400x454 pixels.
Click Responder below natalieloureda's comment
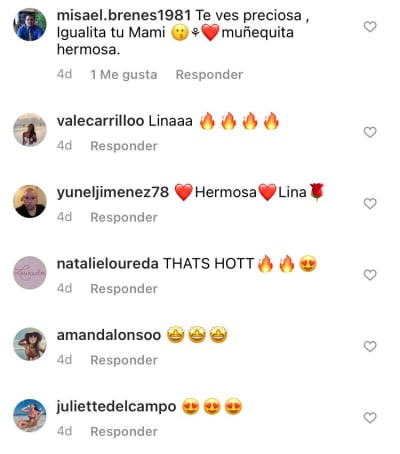(x=124, y=289)
